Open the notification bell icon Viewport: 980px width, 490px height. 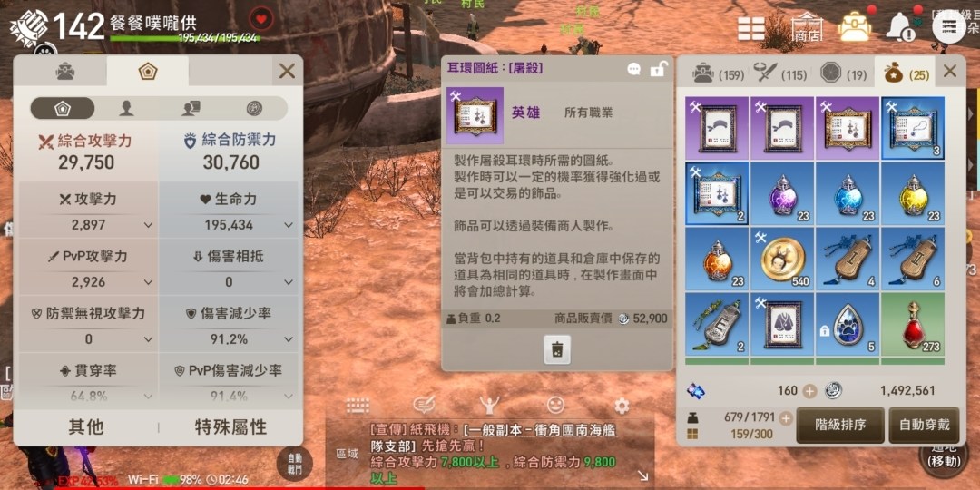tap(897, 26)
